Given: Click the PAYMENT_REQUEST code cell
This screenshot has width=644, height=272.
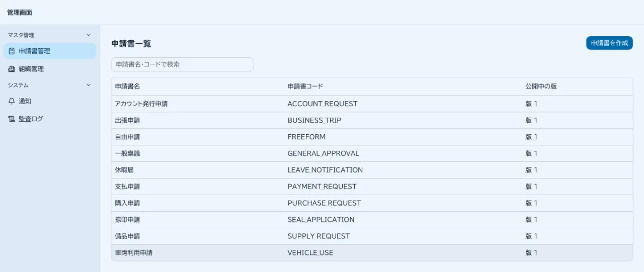Looking at the screenshot, I should pos(322,187).
